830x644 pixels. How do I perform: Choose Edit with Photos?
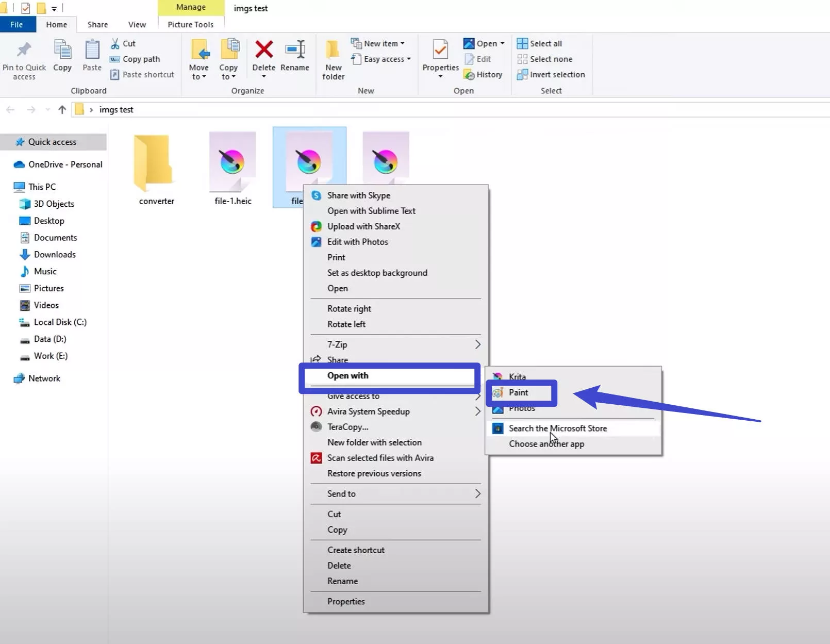click(x=357, y=242)
